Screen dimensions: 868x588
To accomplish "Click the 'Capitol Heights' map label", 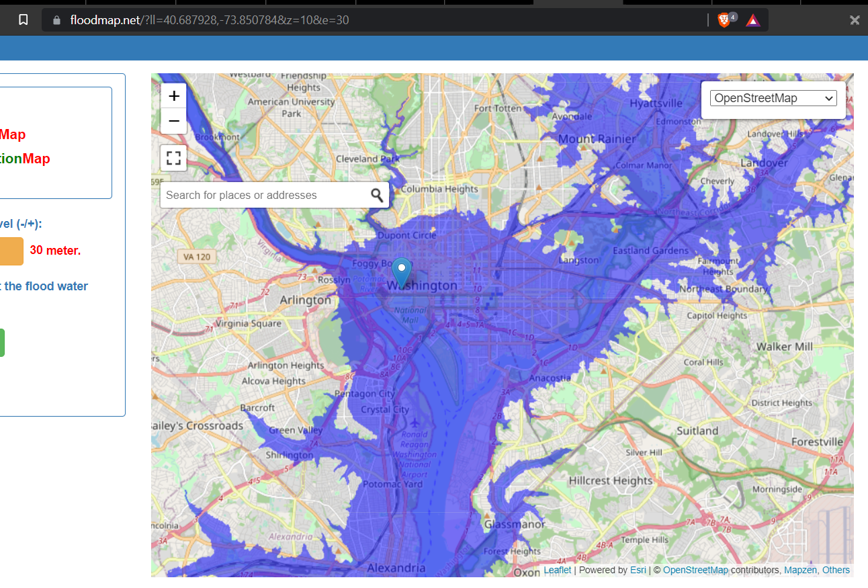I will [717, 316].
